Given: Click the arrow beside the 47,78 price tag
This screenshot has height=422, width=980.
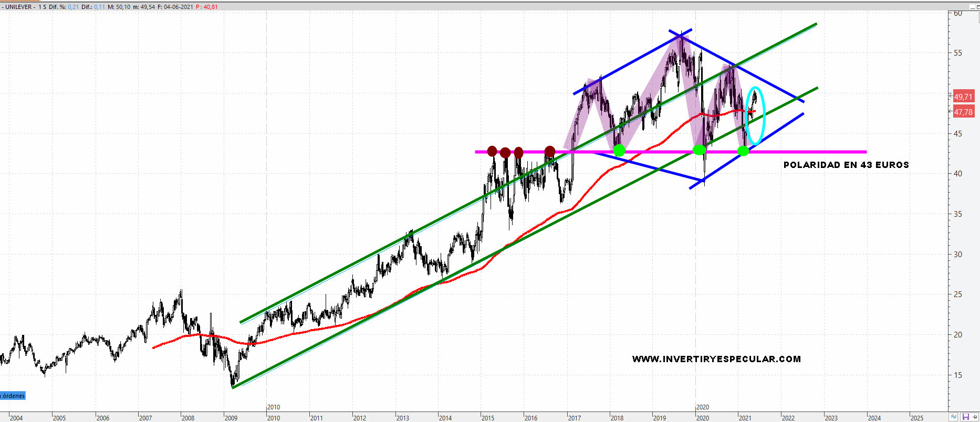Looking at the screenshot, I should tap(950, 111).
